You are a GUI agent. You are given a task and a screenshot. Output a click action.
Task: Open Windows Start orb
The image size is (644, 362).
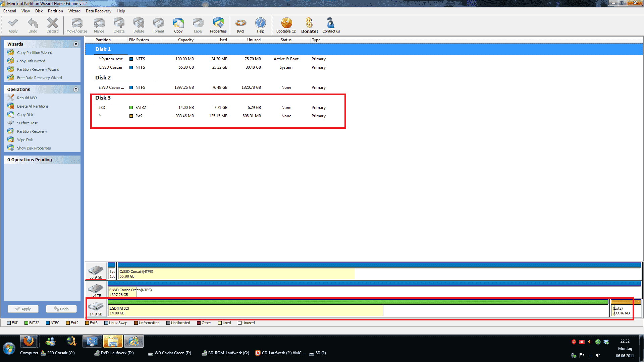[9, 349]
